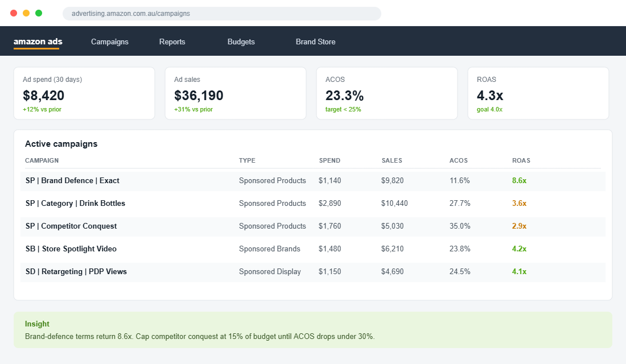The height and width of the screenshot is (364, 626).
Task: Click the 11.6% ACOS cell
Action: pos(459,180)
